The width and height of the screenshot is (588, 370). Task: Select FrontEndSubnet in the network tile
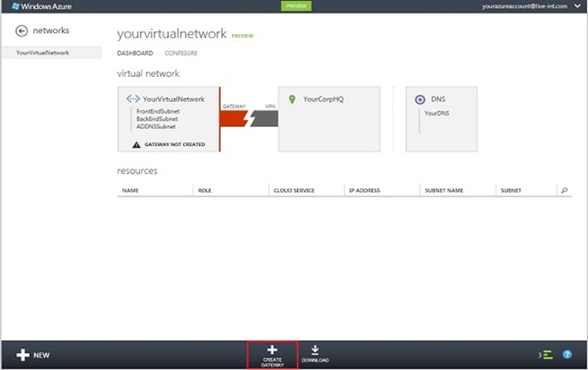[x=158, y=112]
